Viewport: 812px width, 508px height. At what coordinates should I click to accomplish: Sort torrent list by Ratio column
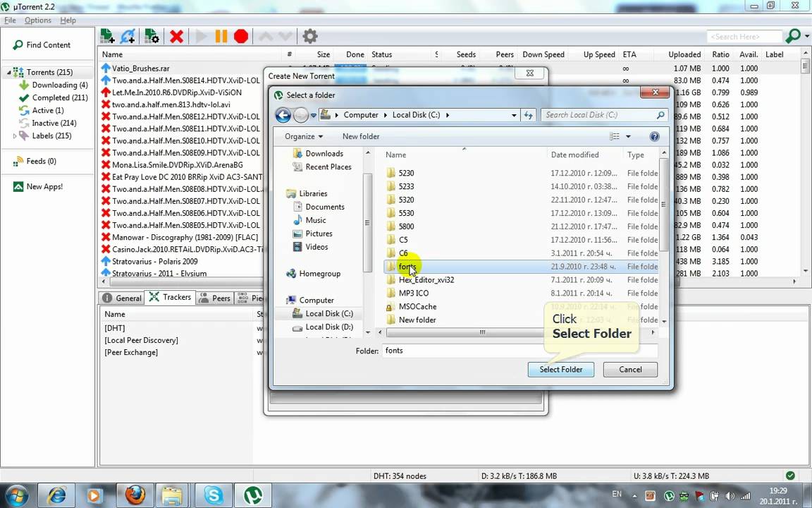tap(720, 54)
